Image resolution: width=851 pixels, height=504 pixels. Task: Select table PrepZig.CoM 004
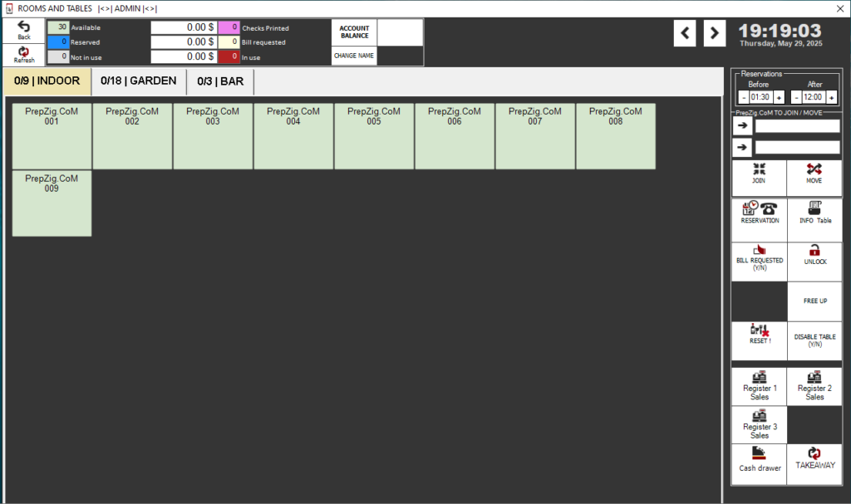click(x=293, y=136)
